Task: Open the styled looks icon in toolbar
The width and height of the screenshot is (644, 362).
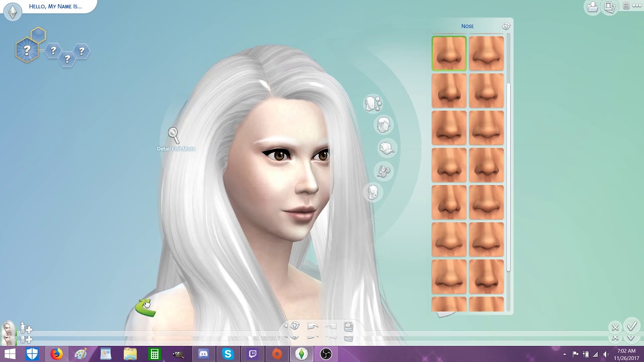Action: click(348, 327)
